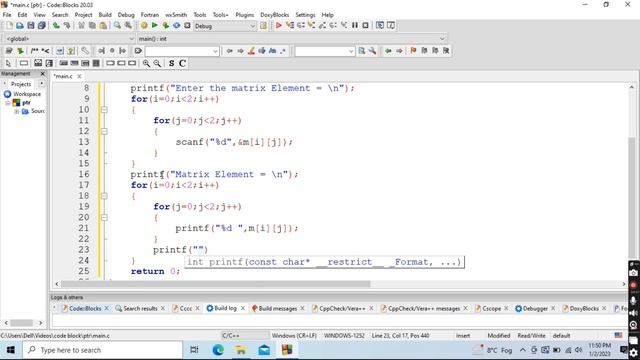Click the Run to cursor debug icon

(x=290, y=26)
